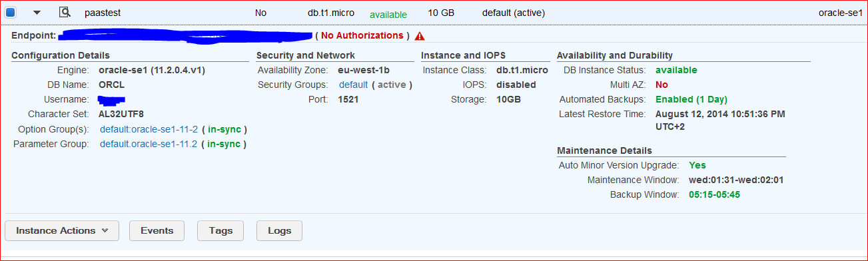Click default (active) in the instance row

click(513, 13)
